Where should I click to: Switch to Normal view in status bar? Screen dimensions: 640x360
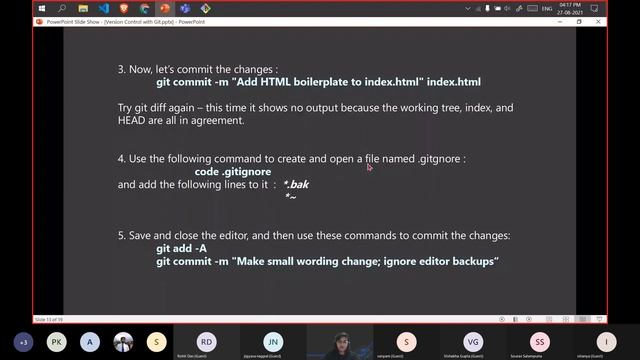click(x=549, y=319)
